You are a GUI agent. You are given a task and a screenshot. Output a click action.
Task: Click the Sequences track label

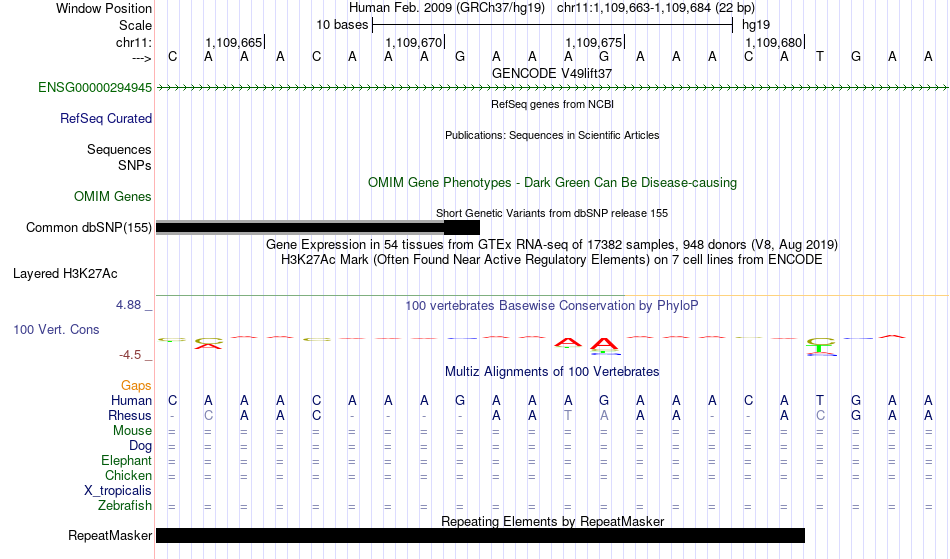pyautogui.click(x=119, y=150)
